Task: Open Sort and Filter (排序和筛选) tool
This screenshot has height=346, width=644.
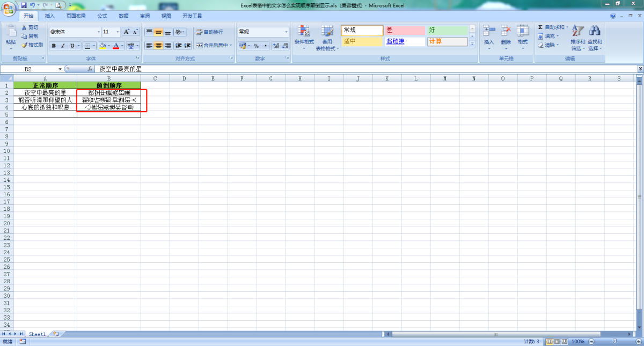Action: (577, 36)
